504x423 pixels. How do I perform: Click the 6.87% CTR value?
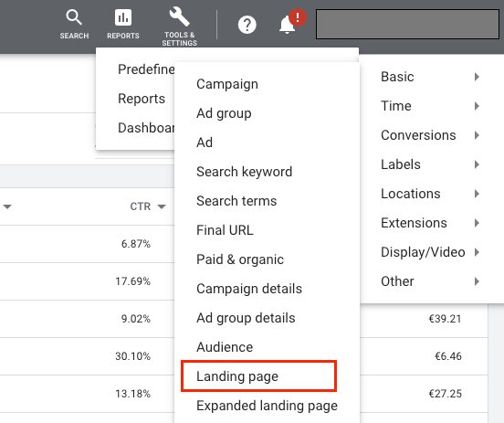coord(136,244)
